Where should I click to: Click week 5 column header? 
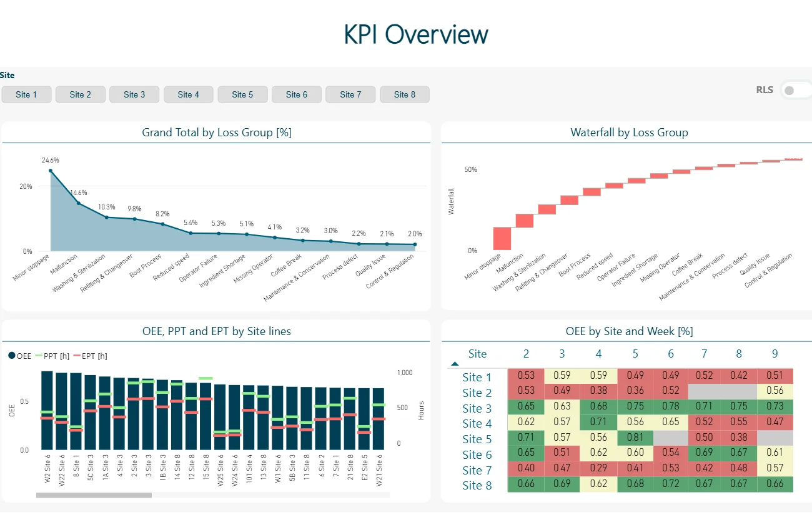pos(635,354)
